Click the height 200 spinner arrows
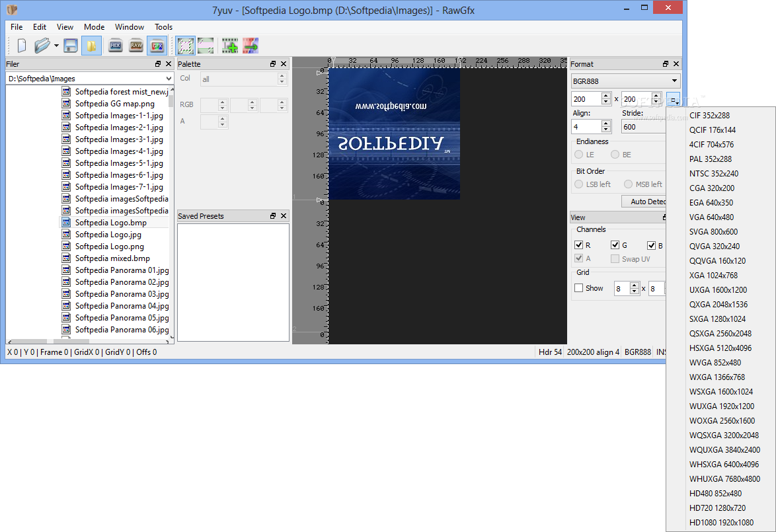The image size is (776, 532). coord(656,99)
